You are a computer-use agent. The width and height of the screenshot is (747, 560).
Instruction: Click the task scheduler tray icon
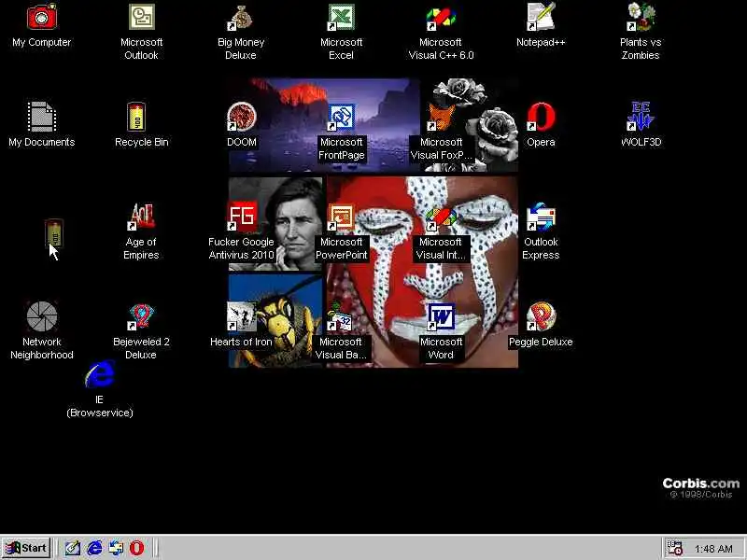[674, 548]
